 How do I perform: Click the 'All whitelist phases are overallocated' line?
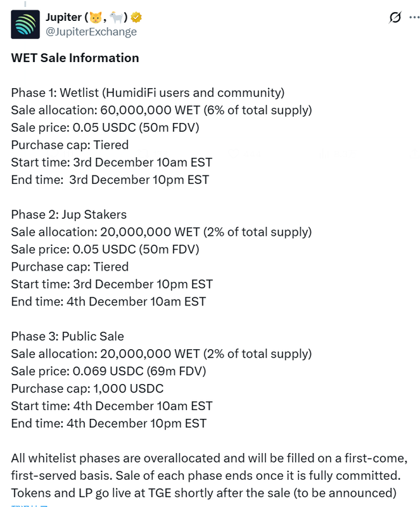(x=208, y=458)
